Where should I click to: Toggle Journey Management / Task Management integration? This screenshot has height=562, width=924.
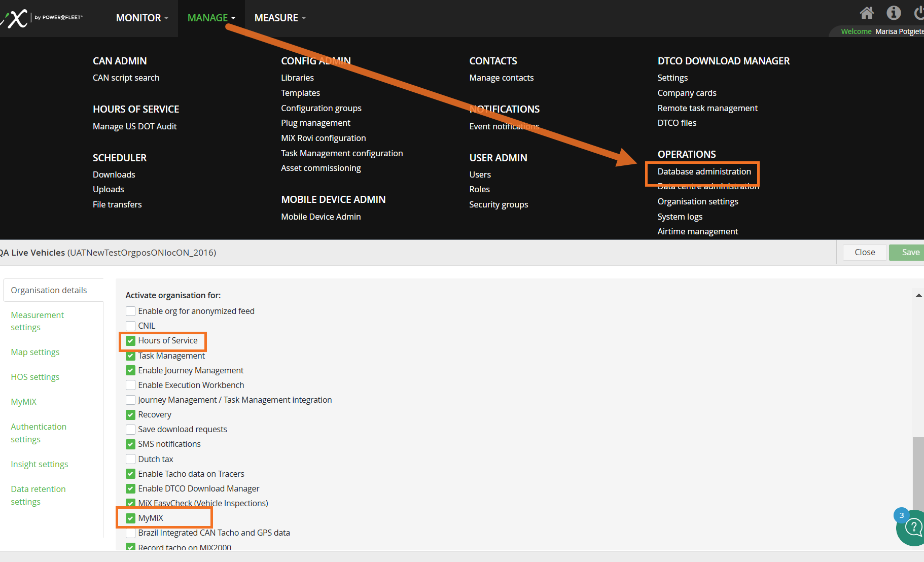point(130,400)
